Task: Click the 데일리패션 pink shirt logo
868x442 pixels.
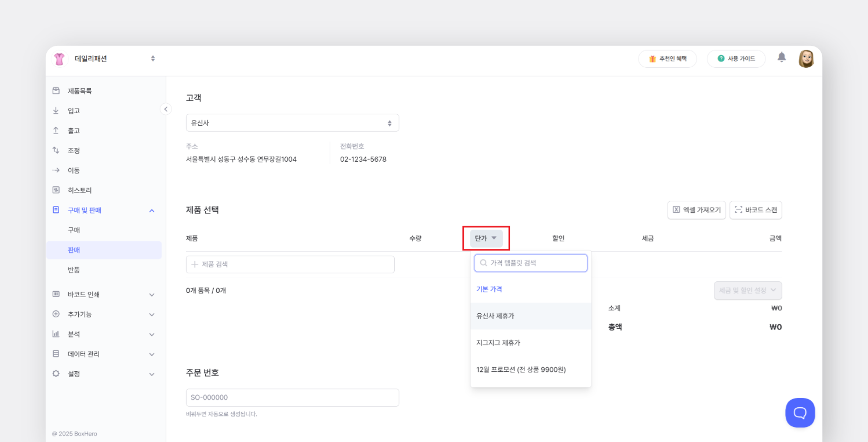Action: tap(59, 58)
